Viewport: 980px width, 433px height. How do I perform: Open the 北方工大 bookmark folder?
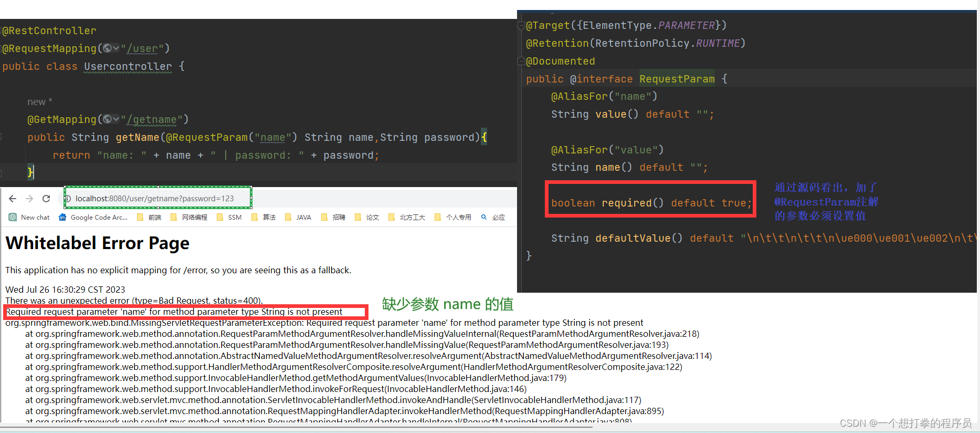coord(407,217)
